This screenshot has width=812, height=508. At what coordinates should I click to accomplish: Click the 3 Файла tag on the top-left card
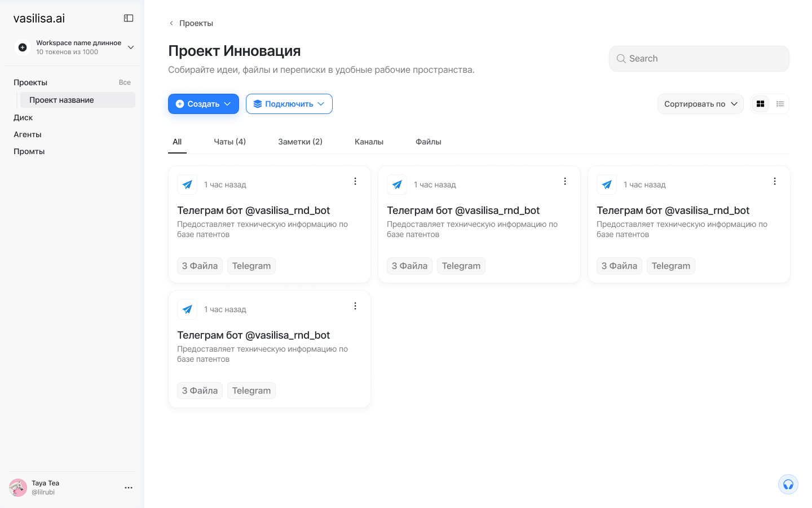point(200,266)
